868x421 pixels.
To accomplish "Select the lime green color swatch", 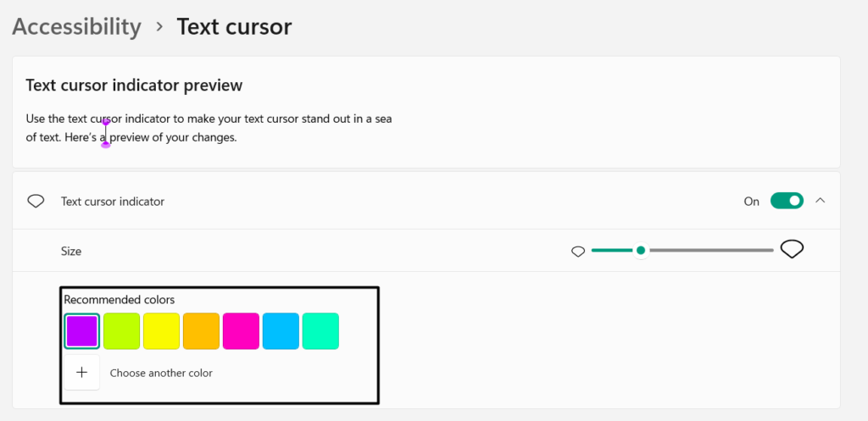I will (122, 331).
